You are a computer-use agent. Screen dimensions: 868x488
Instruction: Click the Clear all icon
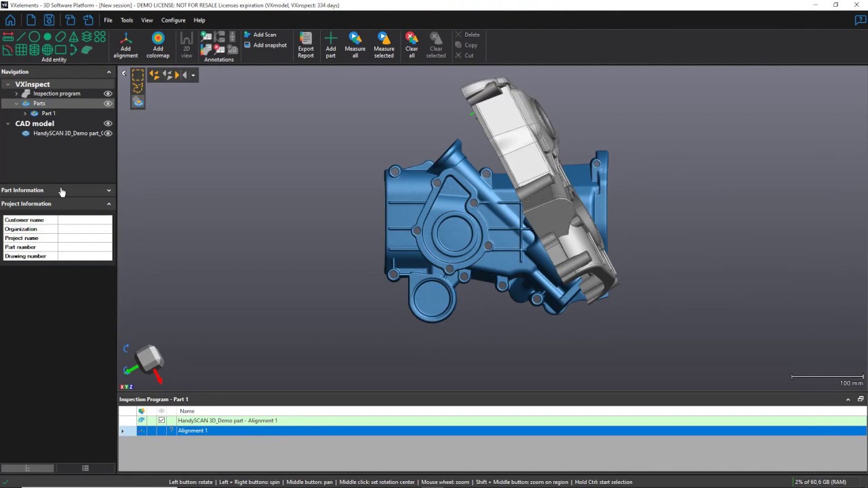click(x=411, y=42)
